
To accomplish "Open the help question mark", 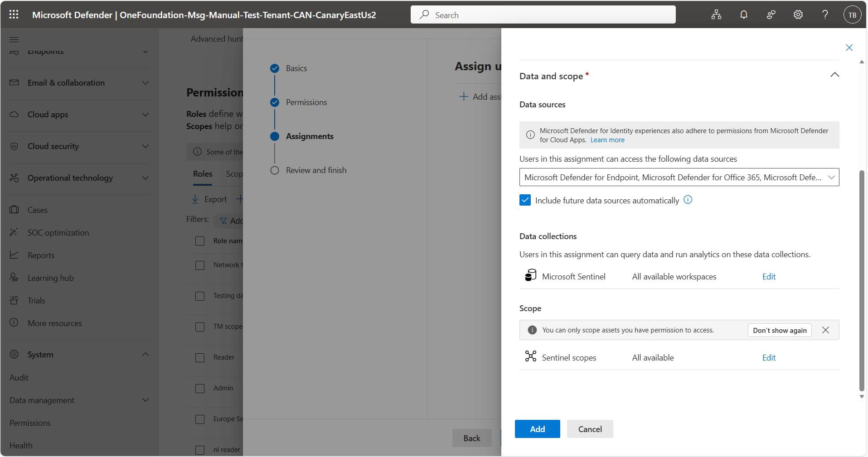I will [x=825, y=14].
